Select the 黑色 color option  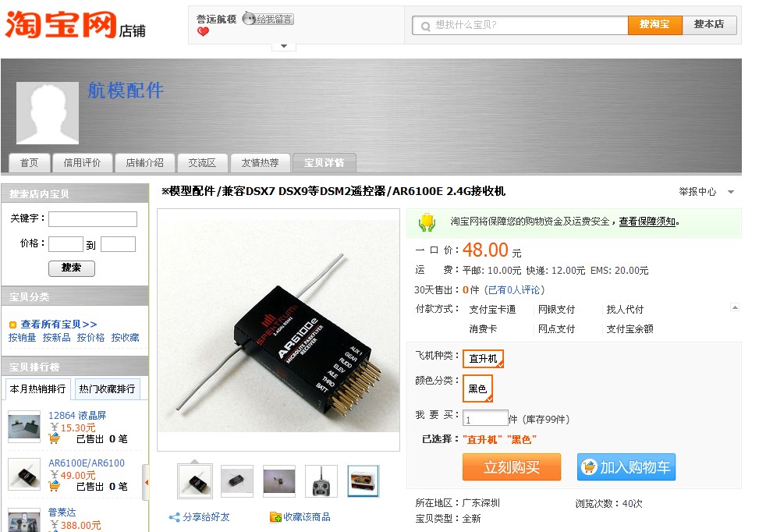(x=477, y=388)
